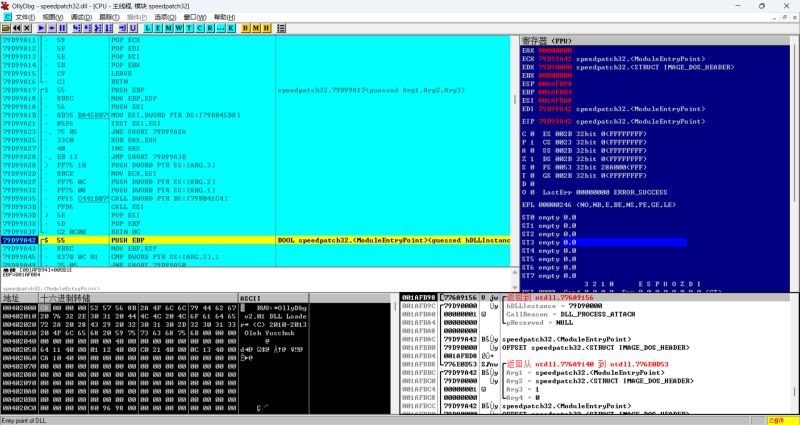Select the RETN 0C instruction row
Image resolution: width=800 pixels, height=425 pixels.
(x=255, y=232)
